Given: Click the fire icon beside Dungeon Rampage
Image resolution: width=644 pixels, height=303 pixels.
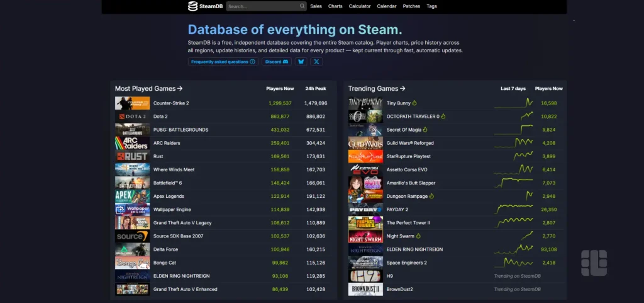Looking at the screenshot, I should click(x=431, y=196).
